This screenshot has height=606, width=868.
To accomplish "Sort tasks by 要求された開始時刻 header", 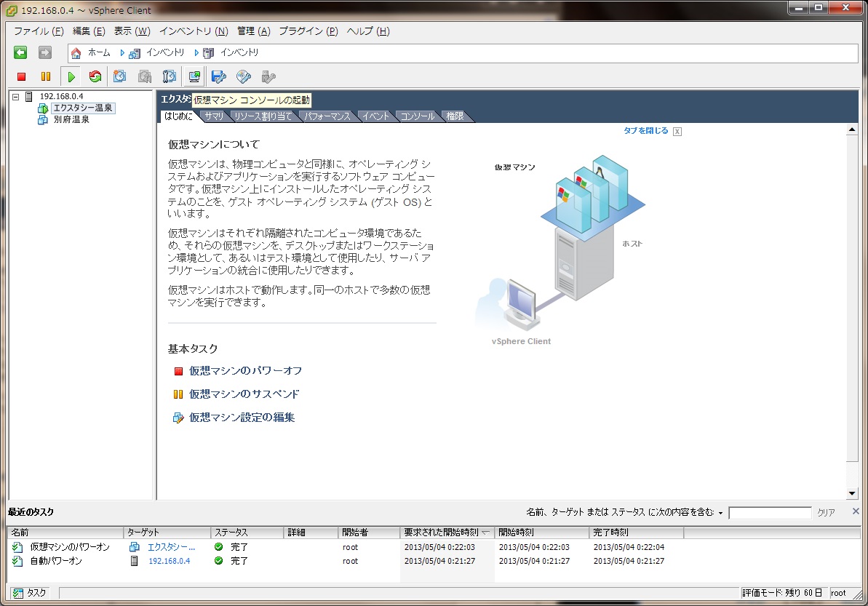I will coord(446,533).
